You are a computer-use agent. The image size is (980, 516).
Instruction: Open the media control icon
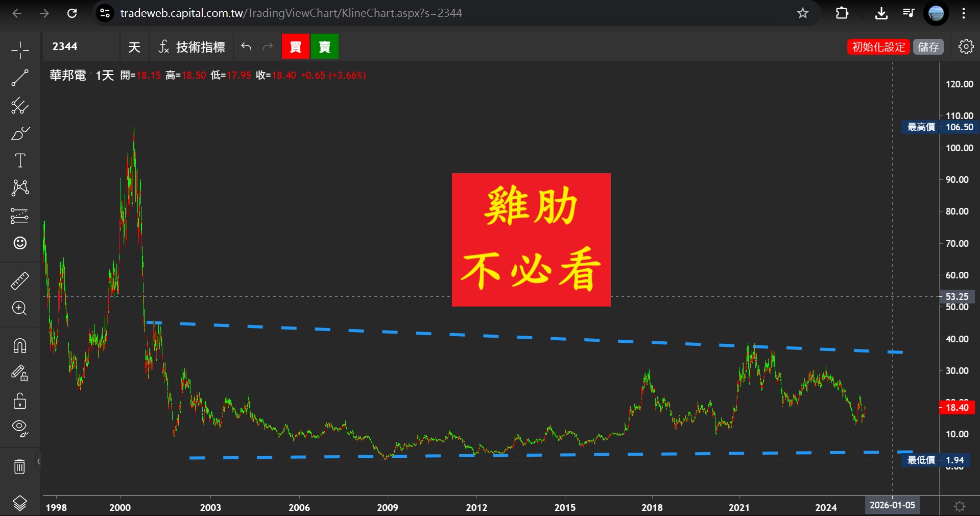[909, 13]
